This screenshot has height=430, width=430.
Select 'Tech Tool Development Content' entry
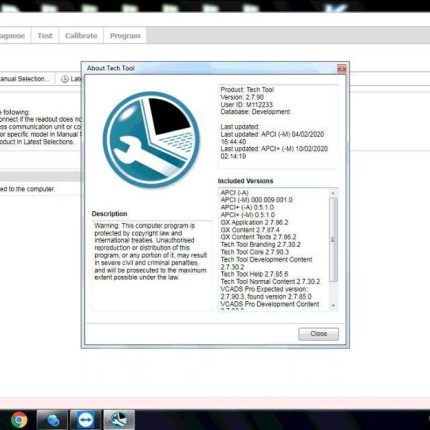[266, 263]
